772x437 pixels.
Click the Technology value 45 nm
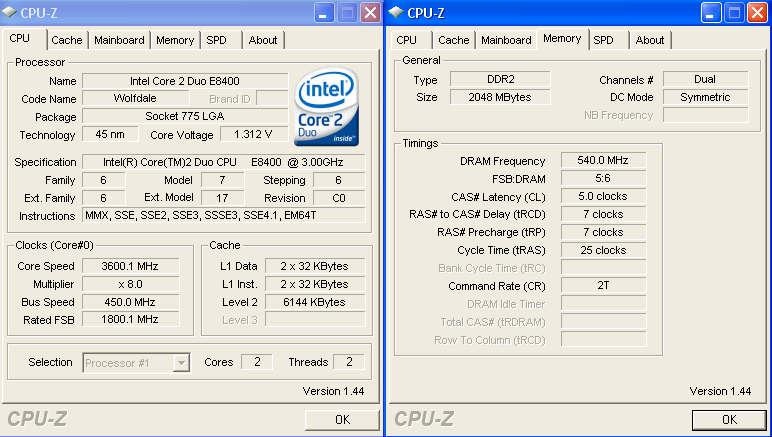point(110,134)
